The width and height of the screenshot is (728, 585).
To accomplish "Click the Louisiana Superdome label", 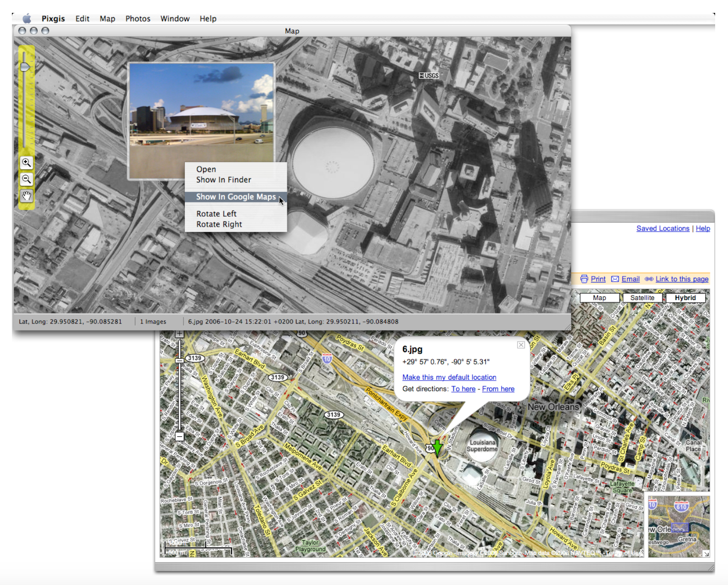I will click(482, 446).
